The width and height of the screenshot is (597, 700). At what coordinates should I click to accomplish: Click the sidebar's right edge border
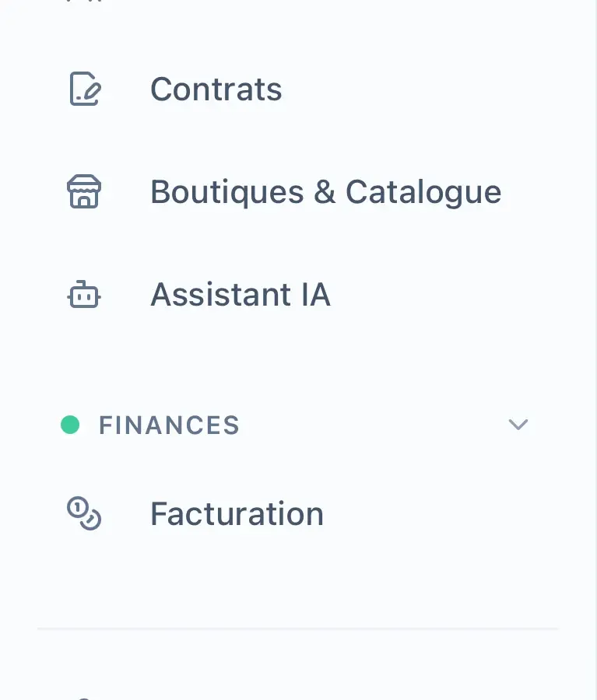595,350
